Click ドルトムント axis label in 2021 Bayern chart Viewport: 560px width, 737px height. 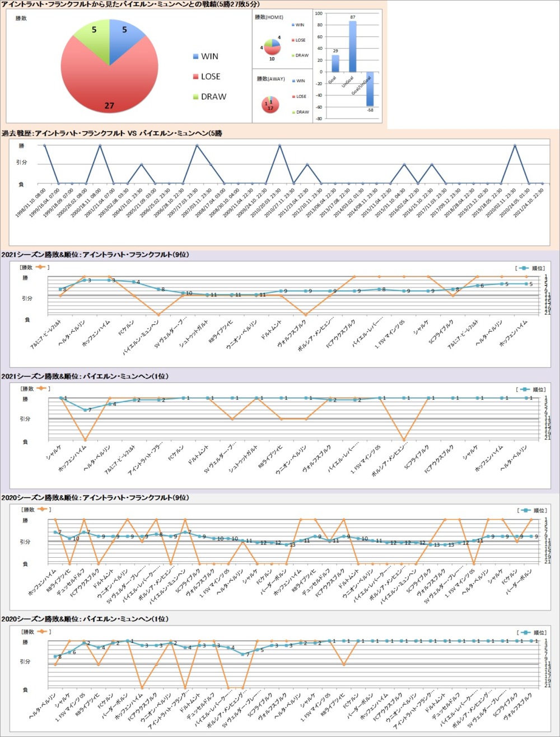199,456
